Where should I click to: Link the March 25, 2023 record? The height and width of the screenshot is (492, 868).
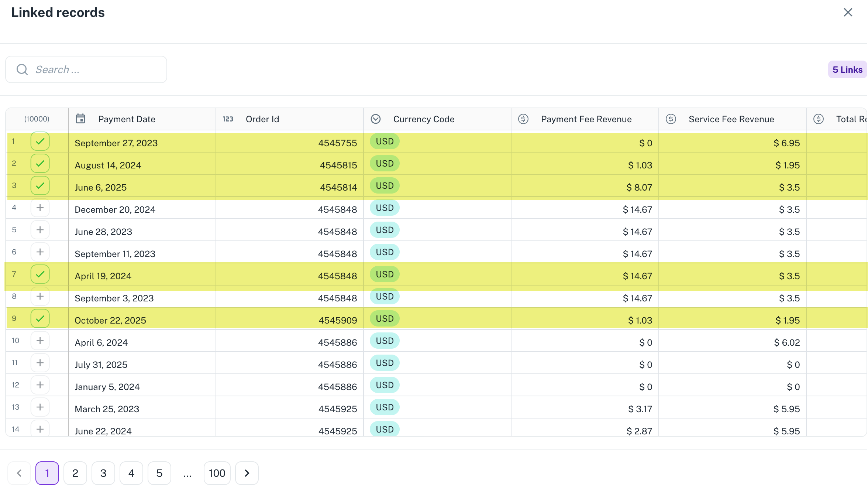pyautogui.click(x=40, y=407)
